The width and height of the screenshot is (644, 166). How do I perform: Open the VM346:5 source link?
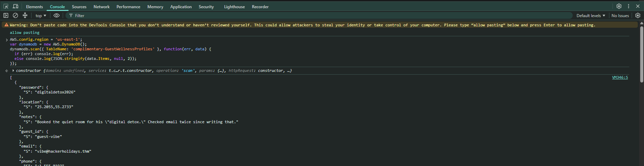click(x=620, y=78)
